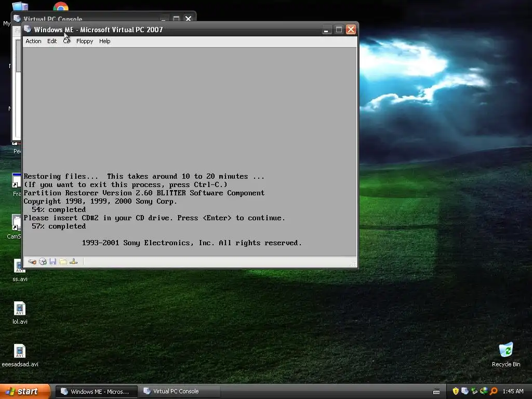Click the '57% completed' progress text

click(59, 226)
